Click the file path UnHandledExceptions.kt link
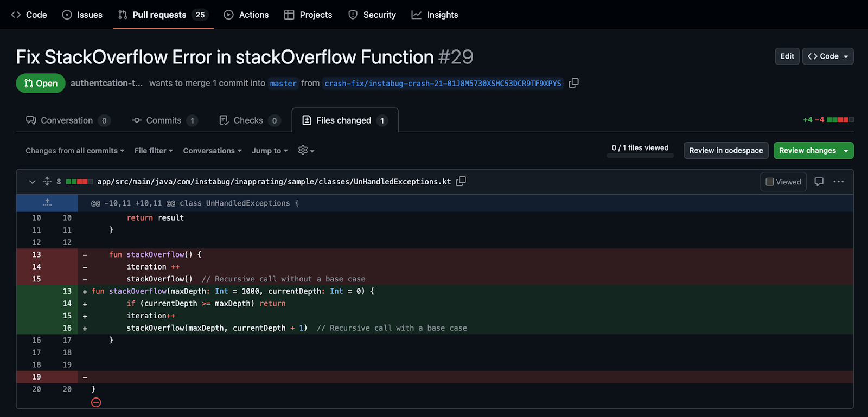This screenshot has width=868, height=417. click(274, 182)
